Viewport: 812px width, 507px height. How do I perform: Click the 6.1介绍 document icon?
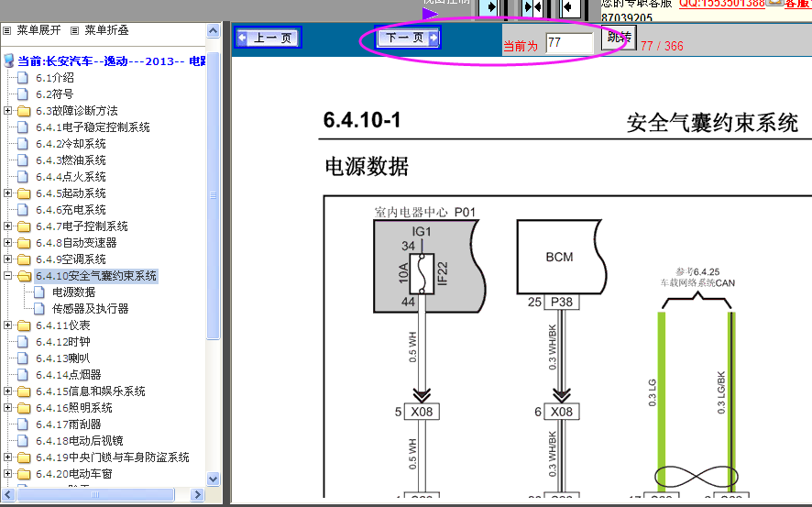pos(23,78)
